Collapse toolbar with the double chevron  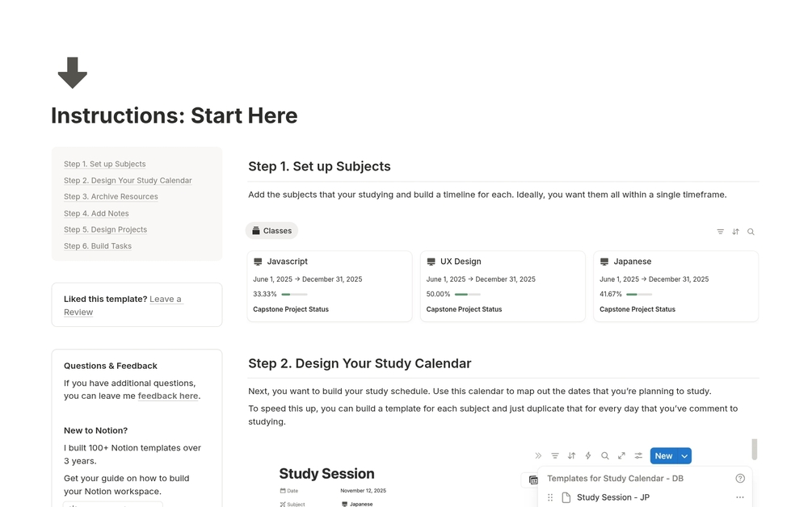coord(538,456)
